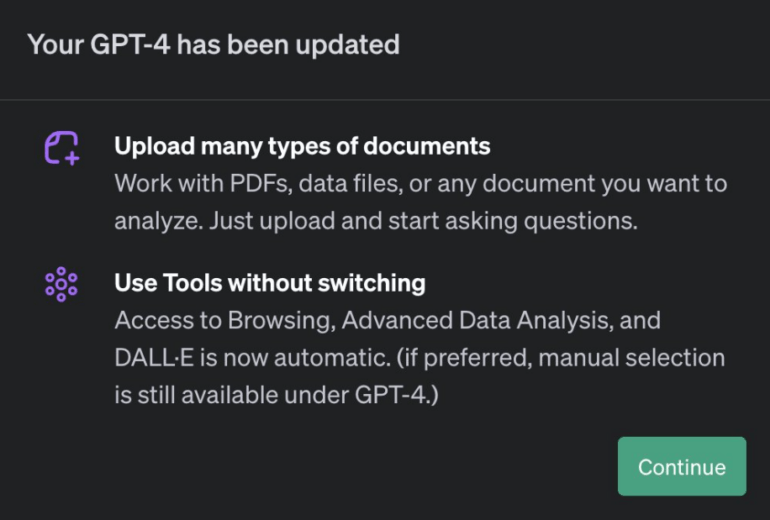Click "is still available under" in the last line
This screenshot has height=520, width=770.
[230, 395]
